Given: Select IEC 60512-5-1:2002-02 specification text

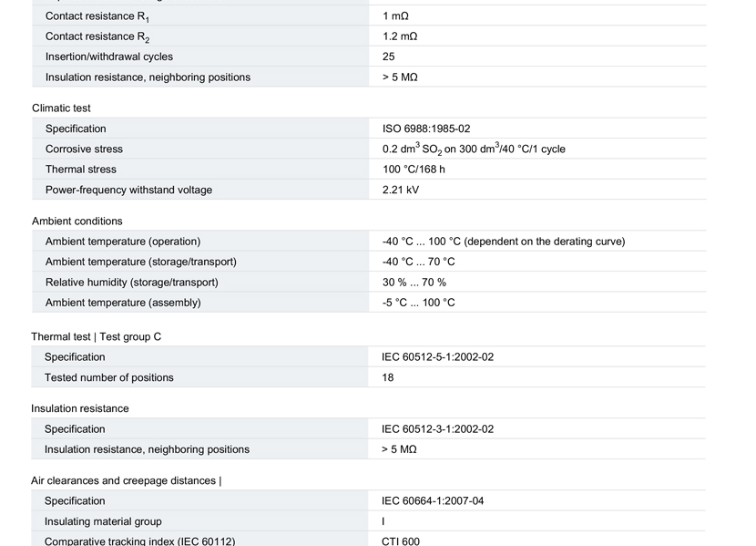Looking at the screenshot, I should [x=438, y=357].
